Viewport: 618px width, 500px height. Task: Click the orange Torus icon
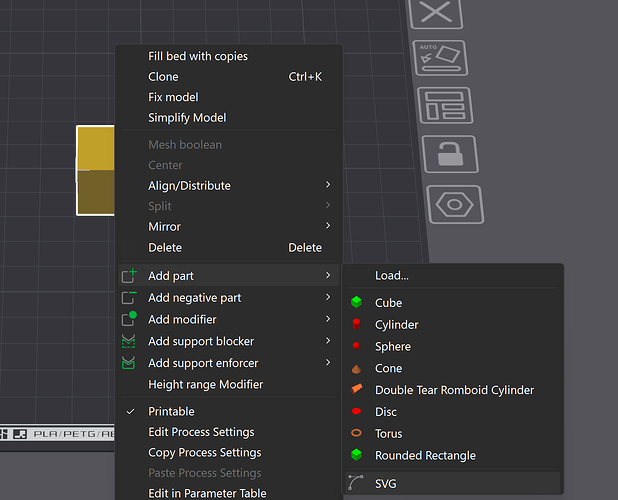[356, 433]
